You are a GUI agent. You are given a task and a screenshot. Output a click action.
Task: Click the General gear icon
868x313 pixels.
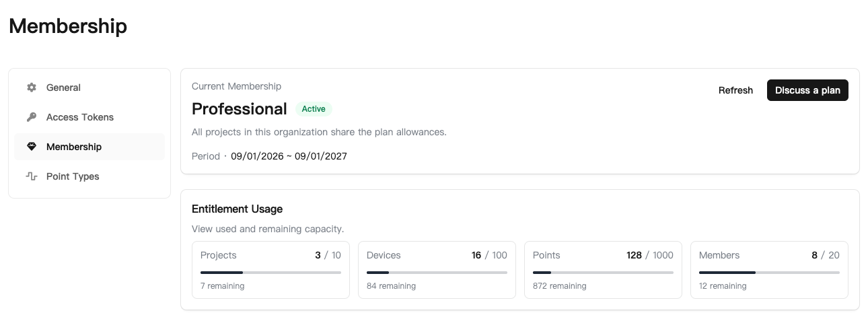pyautogui.click(x=31, y=88)
